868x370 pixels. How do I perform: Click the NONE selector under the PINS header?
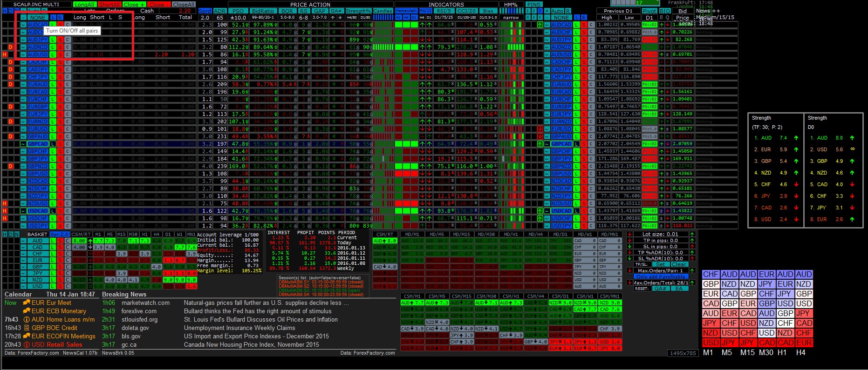pos(561,17)
